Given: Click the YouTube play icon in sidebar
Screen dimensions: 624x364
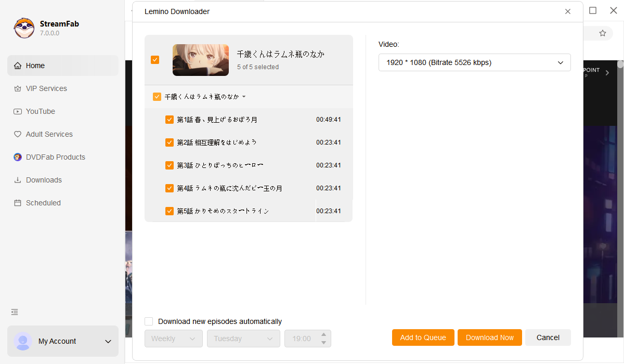Looking at the screenshot, I should [18, 112].
